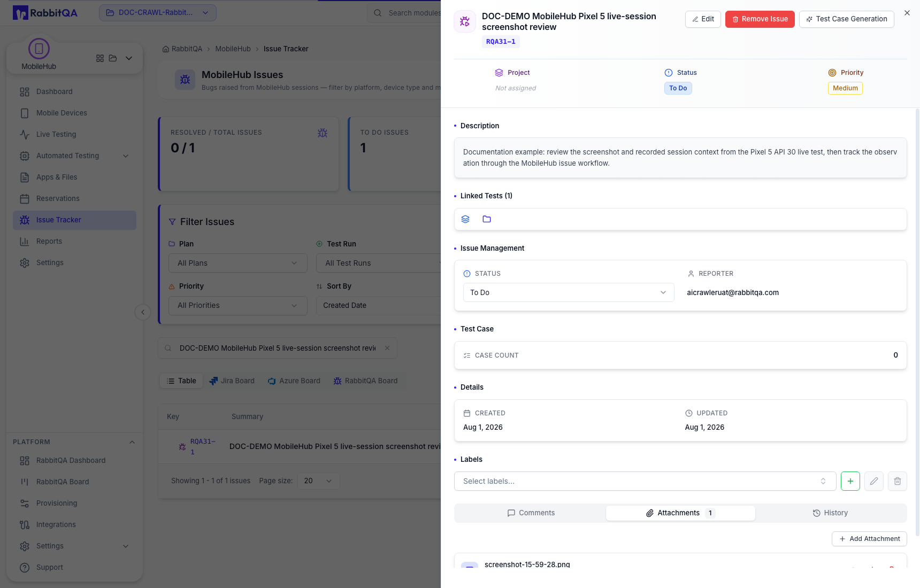Screen dimensions: 920x588
Task: Open RabbitQA Board in Platform section
Action: coord(74,482)
